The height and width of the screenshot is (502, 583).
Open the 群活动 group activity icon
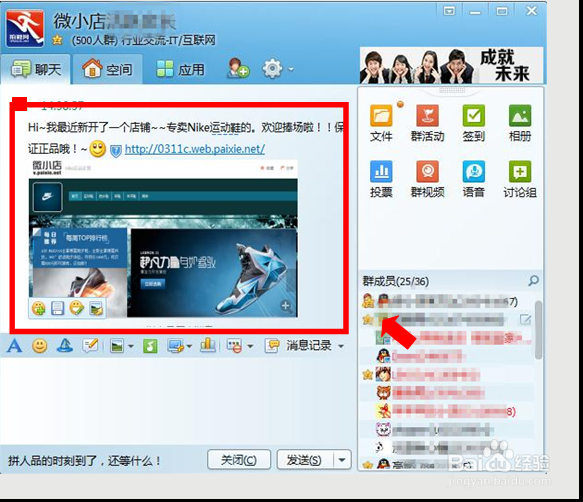(427, 123)
